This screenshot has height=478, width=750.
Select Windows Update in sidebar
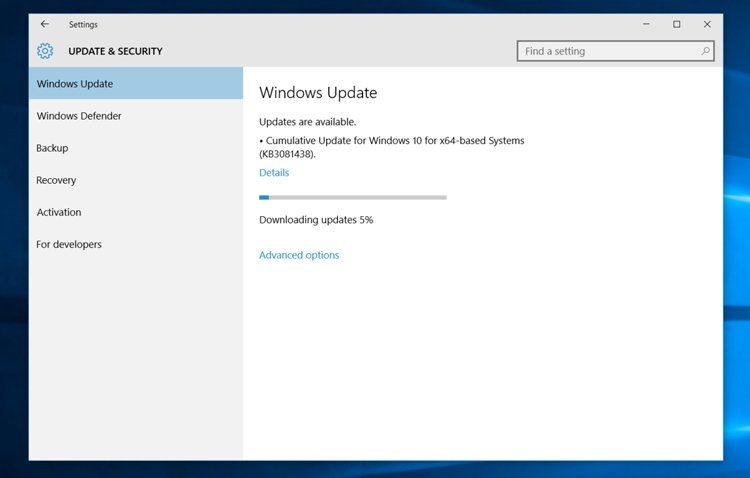136,83
